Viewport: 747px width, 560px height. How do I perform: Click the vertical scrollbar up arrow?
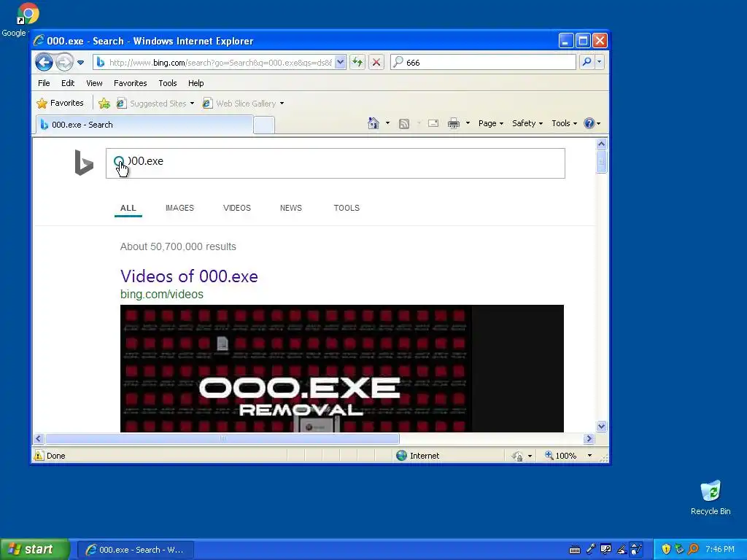(x=602, y=144)
